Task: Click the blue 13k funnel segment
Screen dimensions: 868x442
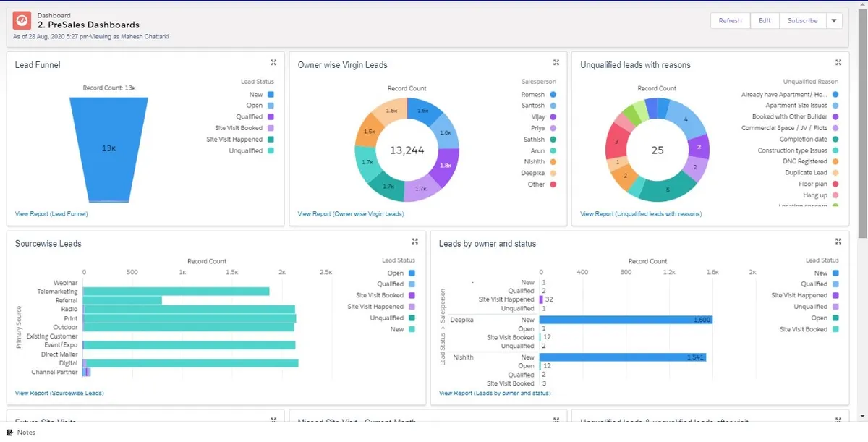Action: [x=109, y=148]
